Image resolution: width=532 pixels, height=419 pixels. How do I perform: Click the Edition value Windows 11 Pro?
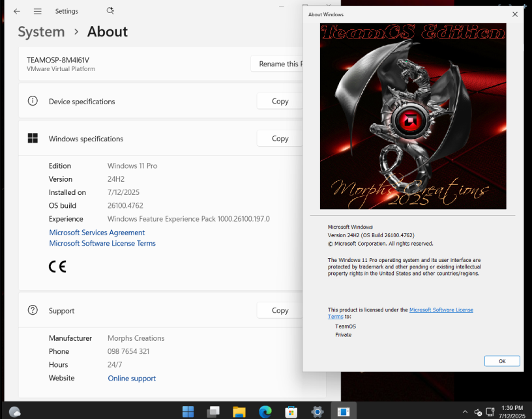pyautogui.click(x=132, y=166)
